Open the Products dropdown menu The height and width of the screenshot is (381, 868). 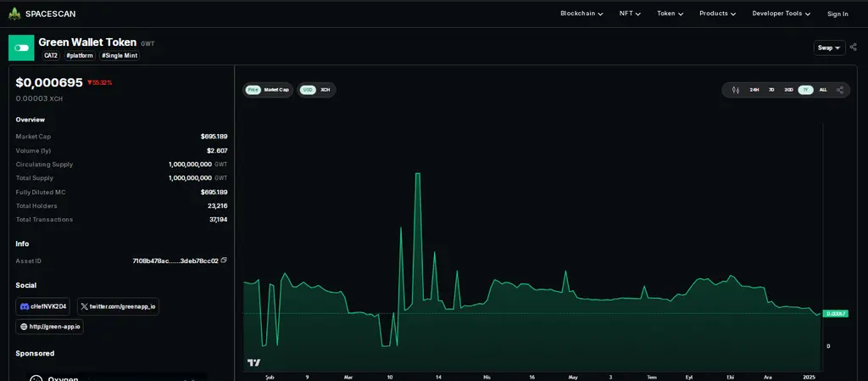(717, 14)
